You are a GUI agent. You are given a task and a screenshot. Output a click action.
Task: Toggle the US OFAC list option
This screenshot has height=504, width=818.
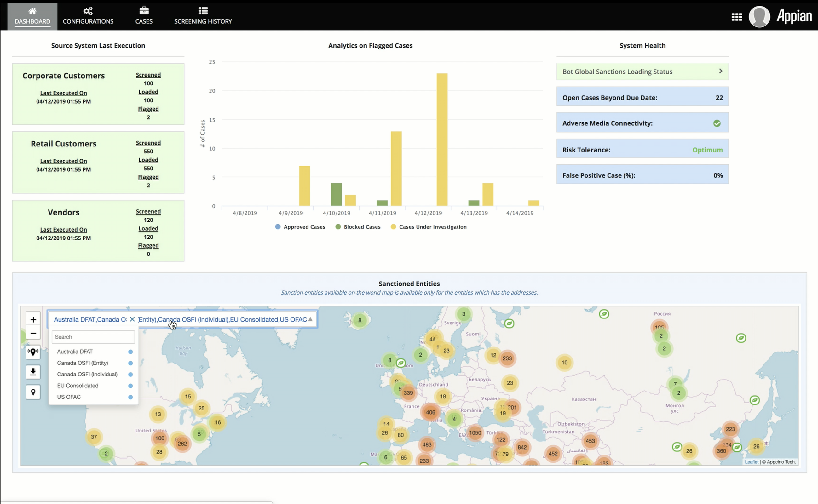click(69, 397)
